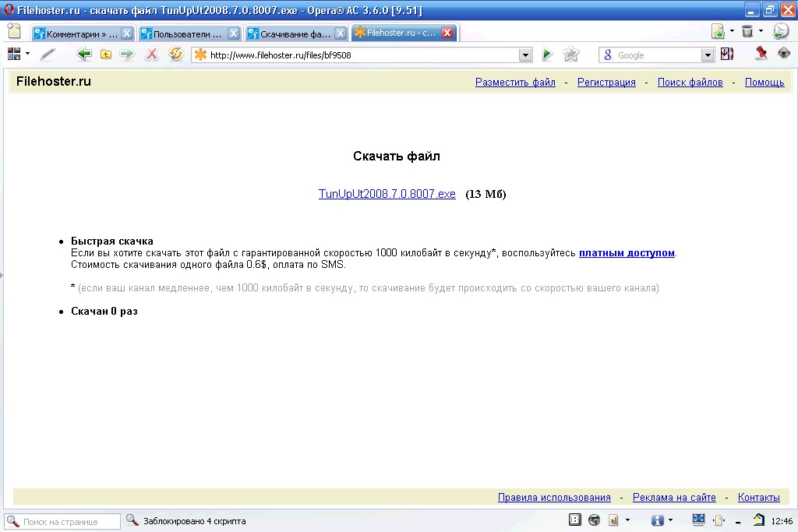Switch to the Пользователи tab
Viewport: 798px width, 532px height.
pyautogui.click(x=190, y=33)
